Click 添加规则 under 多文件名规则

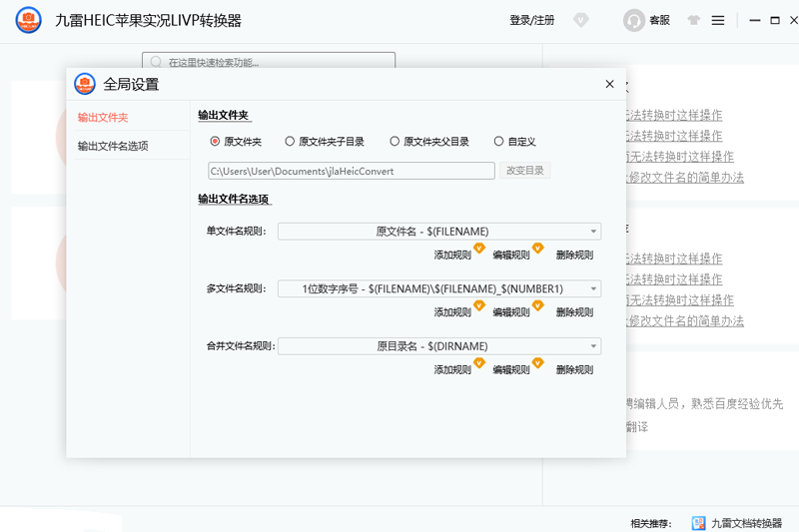(452, 312)
